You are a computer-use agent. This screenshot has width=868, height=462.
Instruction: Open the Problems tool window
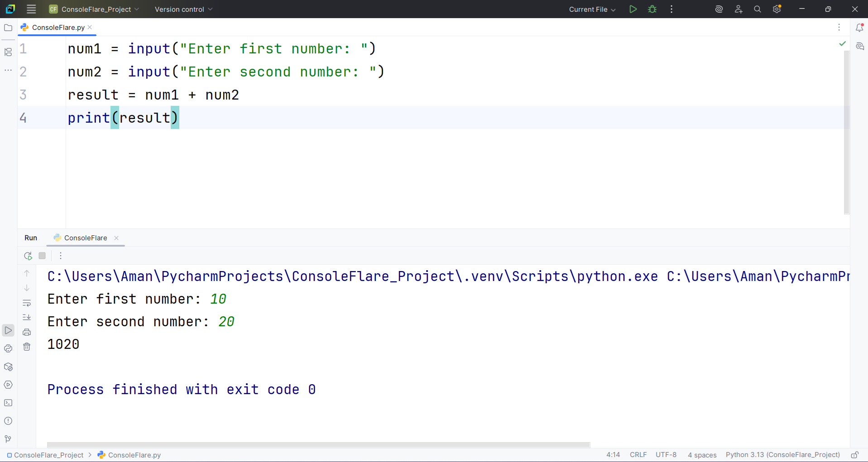point(8,421)
